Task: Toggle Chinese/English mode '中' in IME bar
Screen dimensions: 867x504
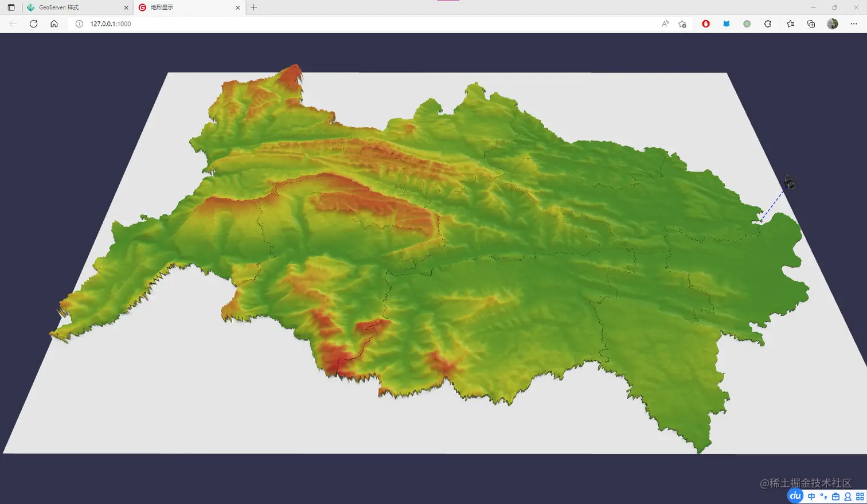Action: (811, 497)
